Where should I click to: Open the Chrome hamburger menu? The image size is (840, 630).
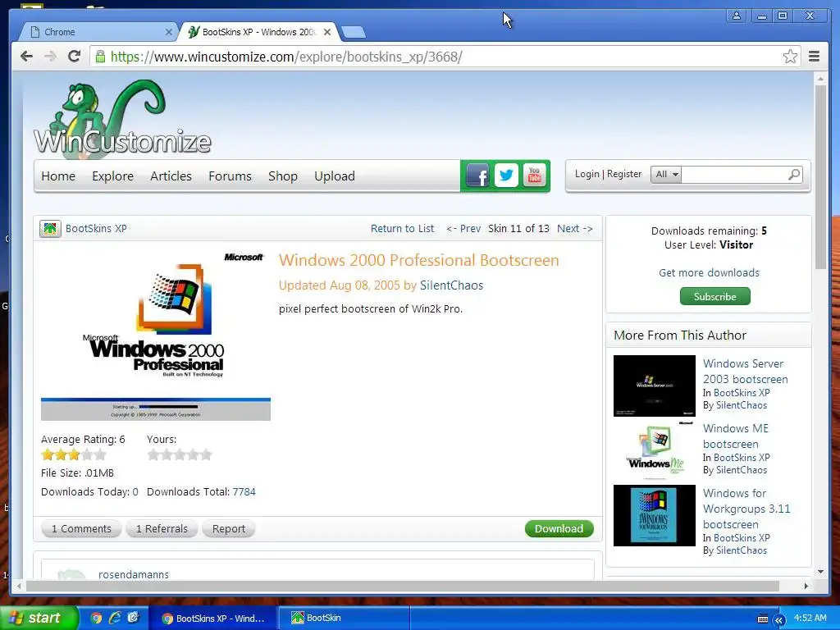[x=815, y=57]
